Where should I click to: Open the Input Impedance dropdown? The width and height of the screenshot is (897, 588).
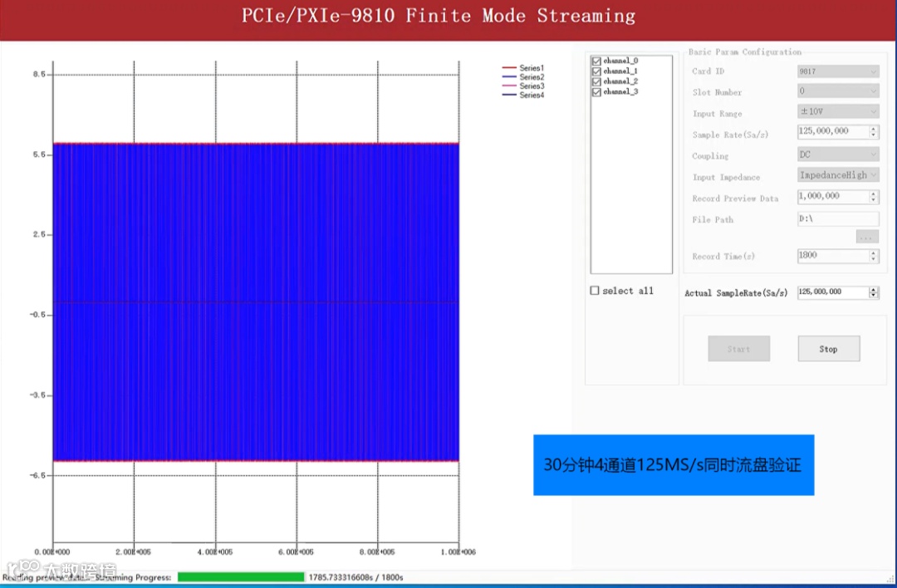(838, 175)
